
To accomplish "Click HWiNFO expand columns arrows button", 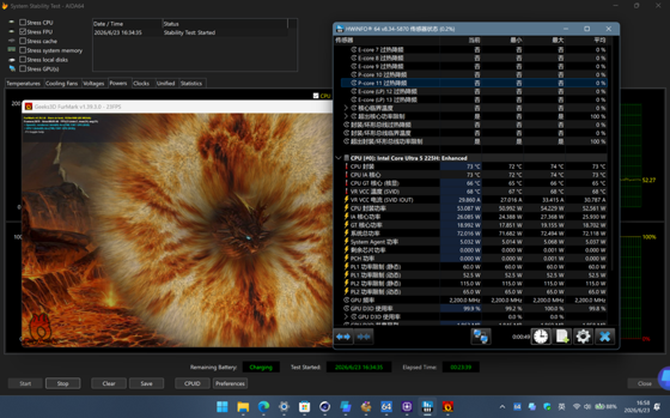I will click(x=343, y=337).
